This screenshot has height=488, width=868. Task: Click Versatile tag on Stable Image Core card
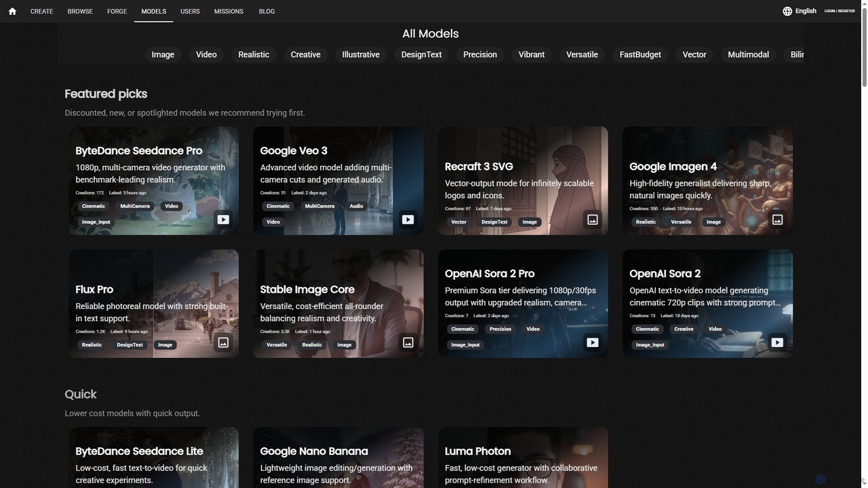click(277, 345)
